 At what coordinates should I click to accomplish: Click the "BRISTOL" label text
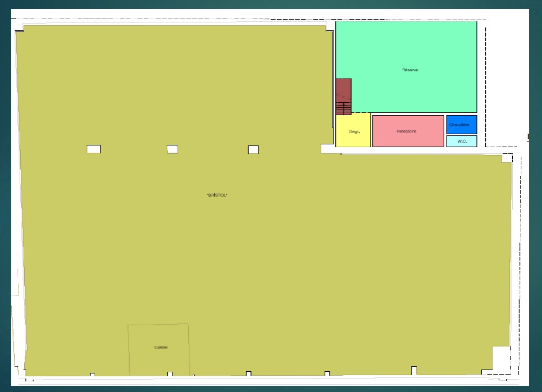point(217,195)
